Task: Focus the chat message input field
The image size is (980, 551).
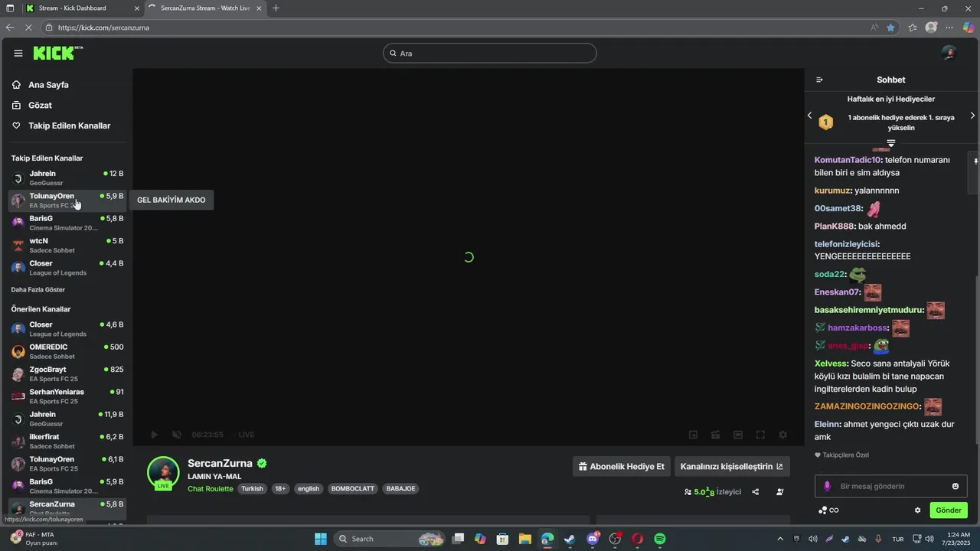Action: pos(891,486)
